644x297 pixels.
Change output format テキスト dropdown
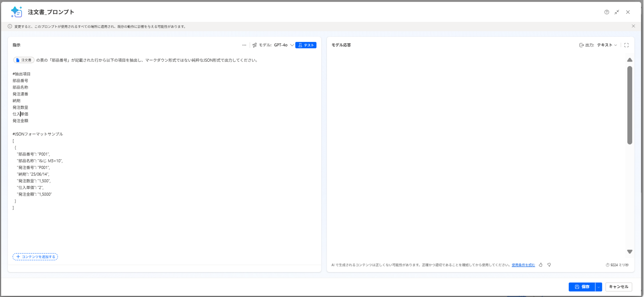point(607,45)
